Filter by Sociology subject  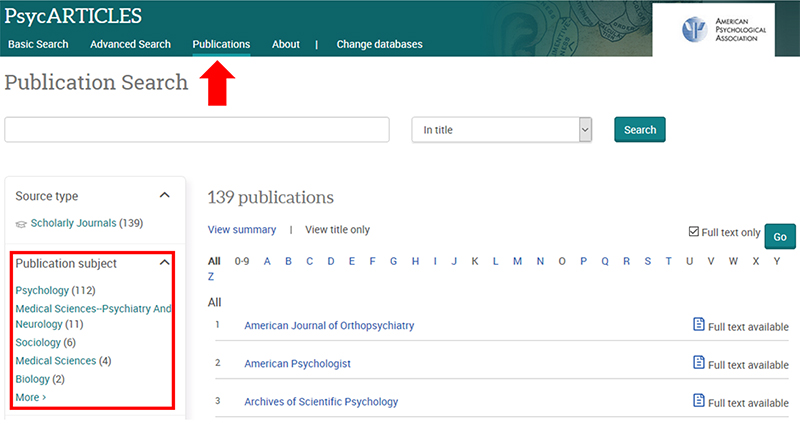[38, 342]
